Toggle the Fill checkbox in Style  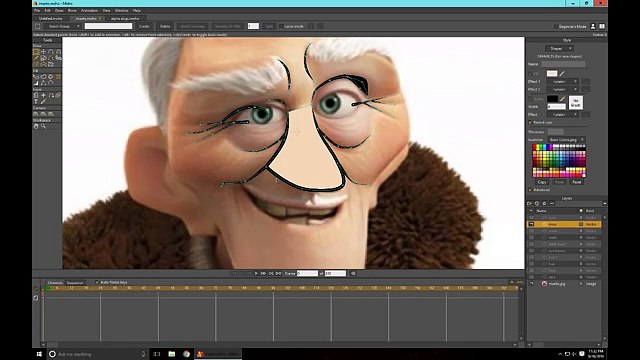(530, 74)
